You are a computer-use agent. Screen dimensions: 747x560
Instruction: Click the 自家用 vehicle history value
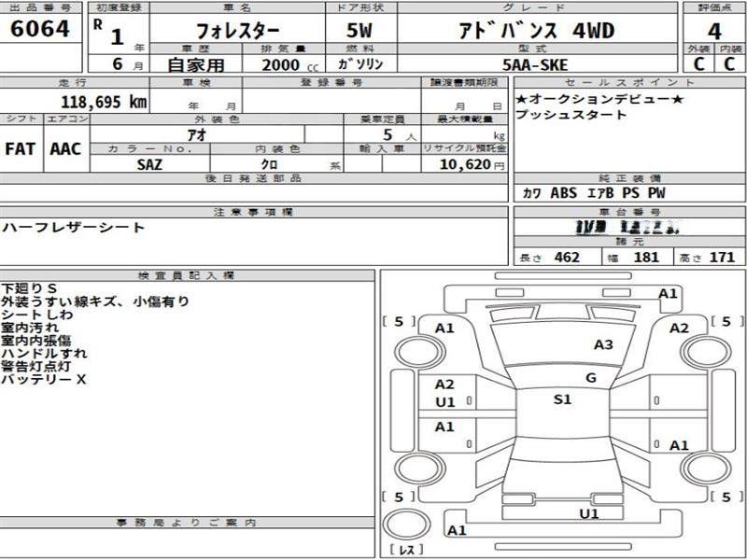(196, 64)
